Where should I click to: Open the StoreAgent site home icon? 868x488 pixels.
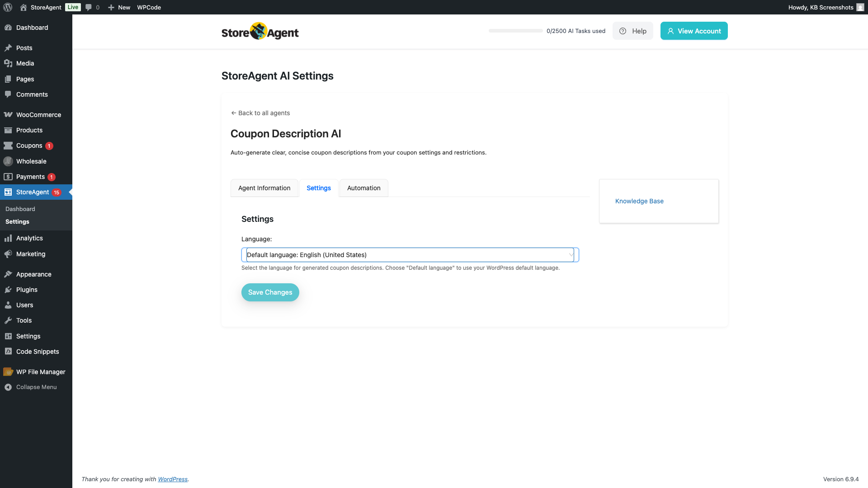(x=24, y=7)
